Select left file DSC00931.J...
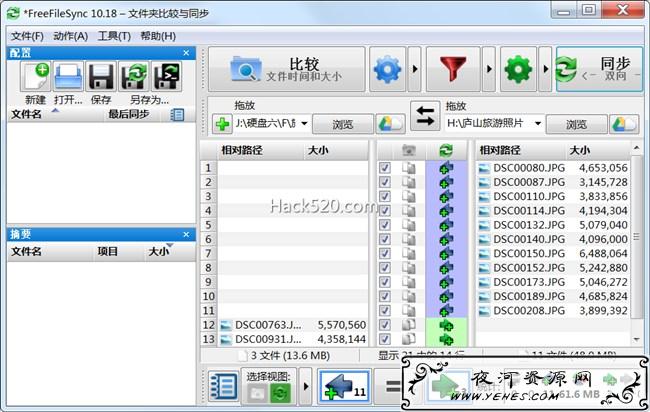650x412 pixels. (x=268, y=339)
